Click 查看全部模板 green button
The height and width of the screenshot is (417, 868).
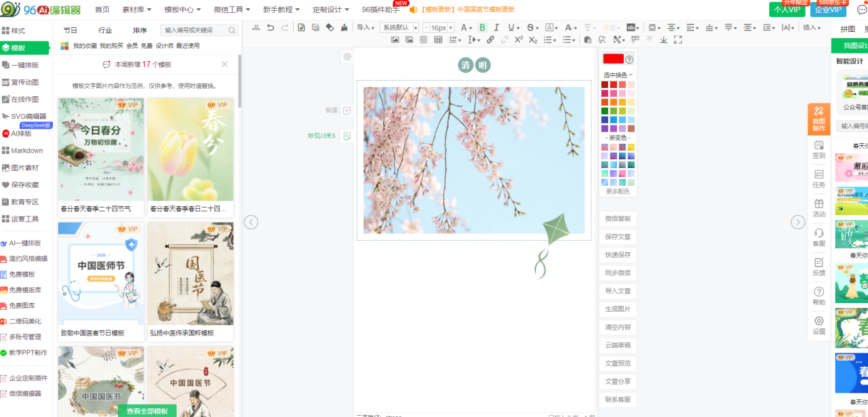point(147,411)
